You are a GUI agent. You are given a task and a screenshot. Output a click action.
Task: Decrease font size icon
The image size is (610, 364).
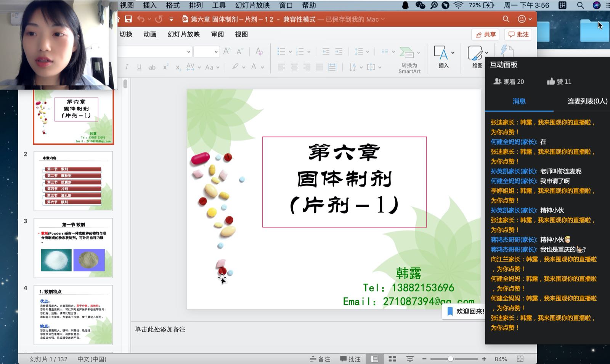(x=240, y=51)
